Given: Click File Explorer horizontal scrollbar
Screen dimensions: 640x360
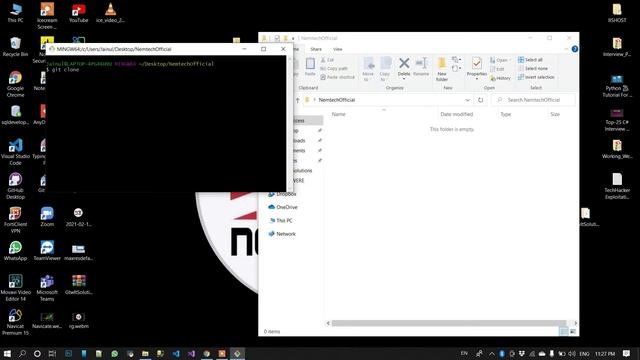Looking at the screenshot, I should coord(449,323).
